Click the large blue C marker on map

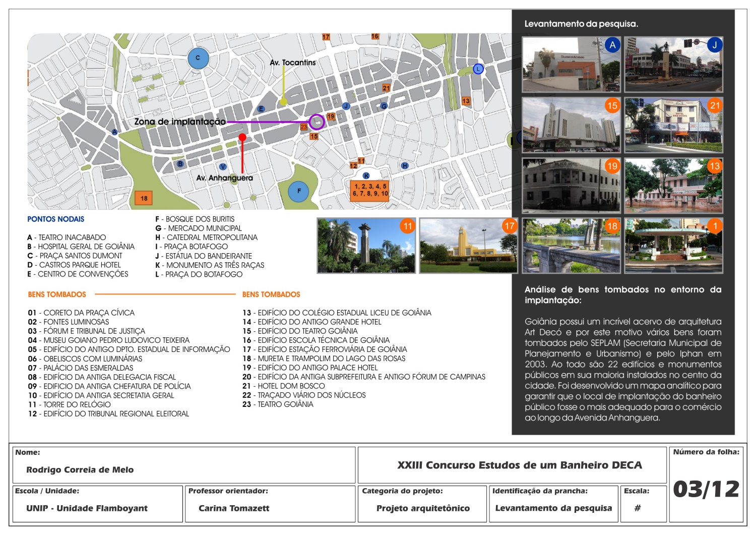click(198, 58)
